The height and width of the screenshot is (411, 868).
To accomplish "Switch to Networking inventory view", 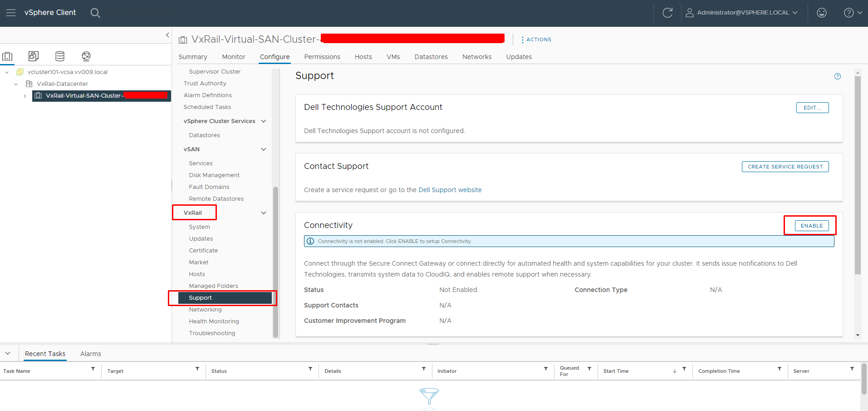I will click(86, 56).
